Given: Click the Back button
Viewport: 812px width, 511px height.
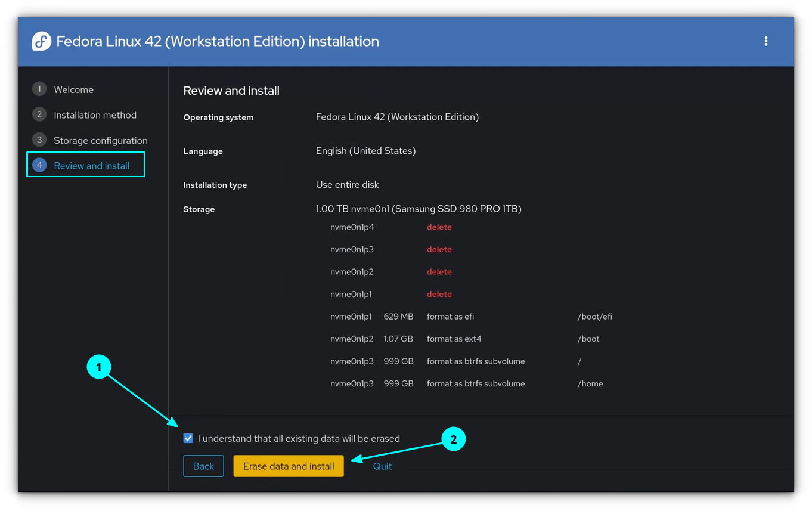Looking at the screenshot, I should 203,466.
